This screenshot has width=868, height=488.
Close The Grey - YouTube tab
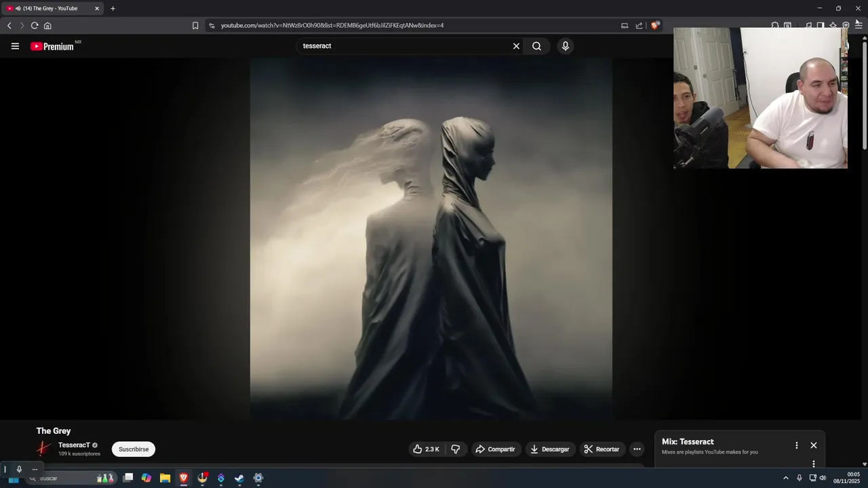coord(97,9)
